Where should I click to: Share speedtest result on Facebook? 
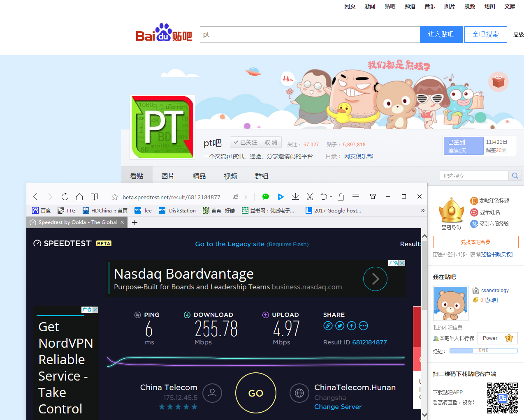352,326
